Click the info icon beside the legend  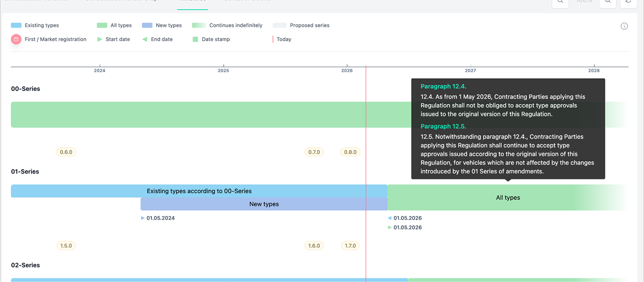(624, 26)
